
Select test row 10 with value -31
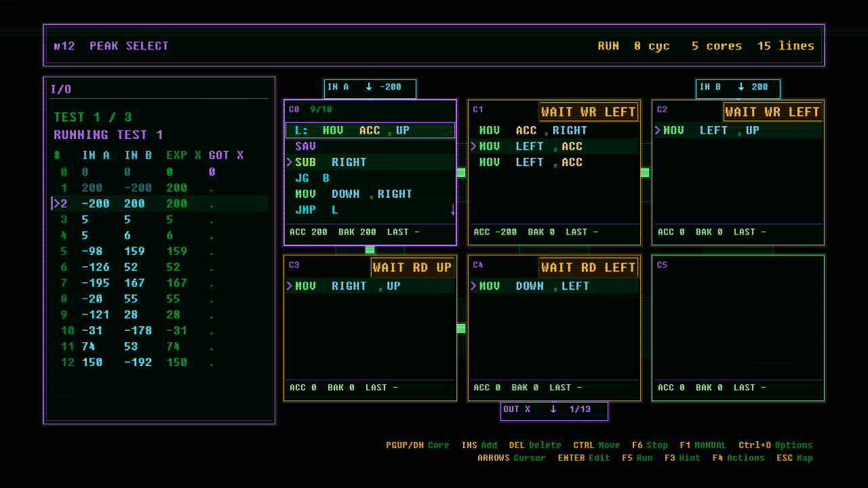pyautogui.click(x=160, y=331)
